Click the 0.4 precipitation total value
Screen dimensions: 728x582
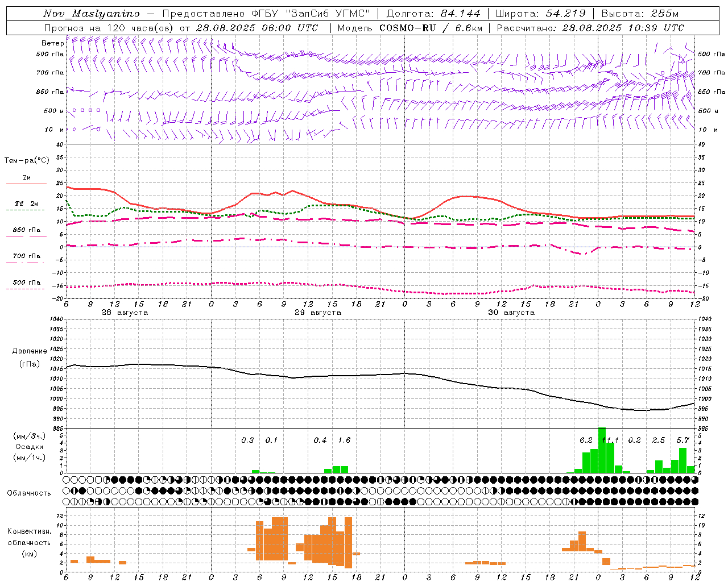coord(320,440)
